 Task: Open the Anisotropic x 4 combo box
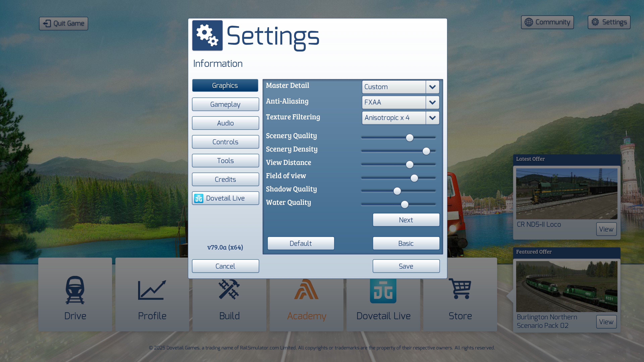(x=400, y=118)
